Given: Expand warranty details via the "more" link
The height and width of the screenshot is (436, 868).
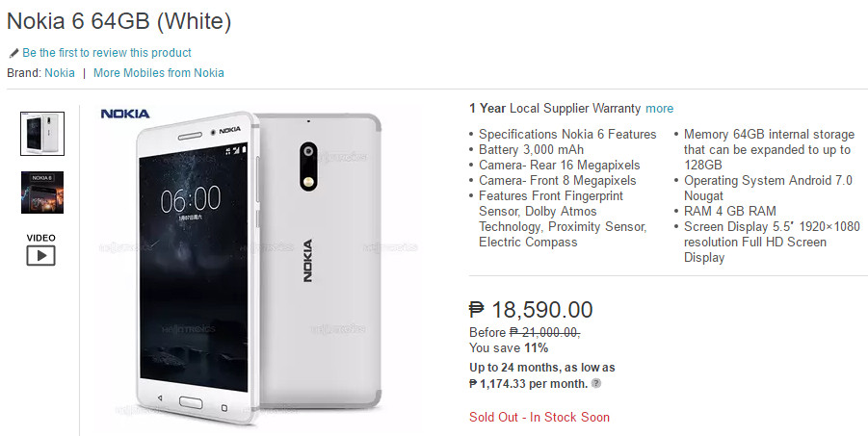Looking at the screenshot, I should click(659, 109).
